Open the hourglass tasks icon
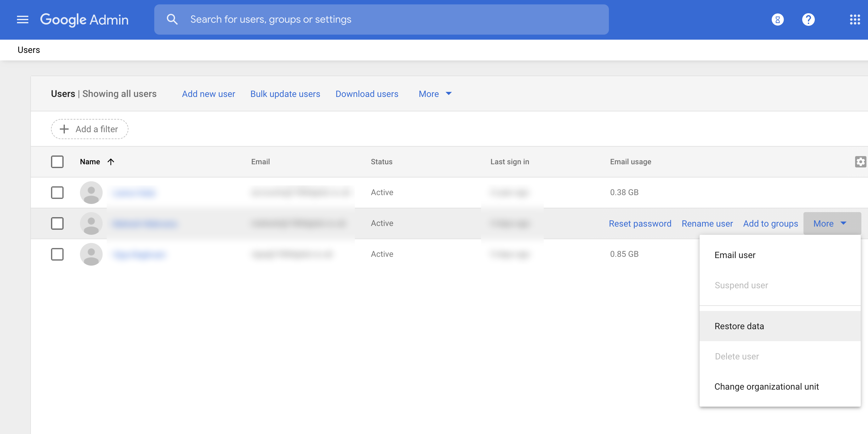868x434 pixels. click(777, 20)
